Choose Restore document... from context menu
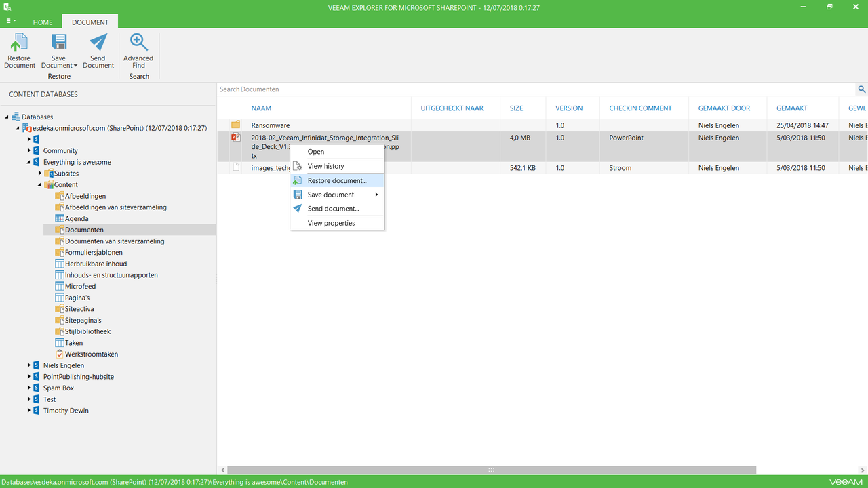Viewport: 868px width, 488px height. coord(336,180)
